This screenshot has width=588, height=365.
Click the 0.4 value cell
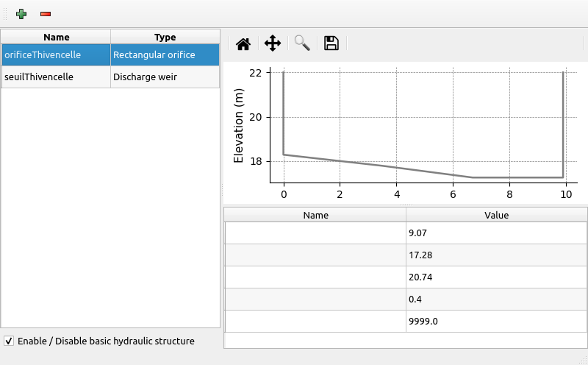(496, 300)
